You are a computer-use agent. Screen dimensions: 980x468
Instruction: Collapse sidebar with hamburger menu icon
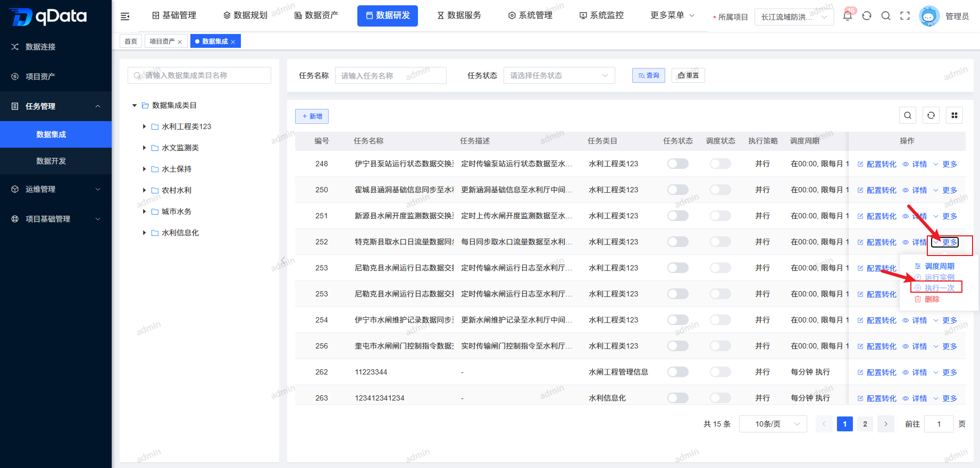point(125,16)
